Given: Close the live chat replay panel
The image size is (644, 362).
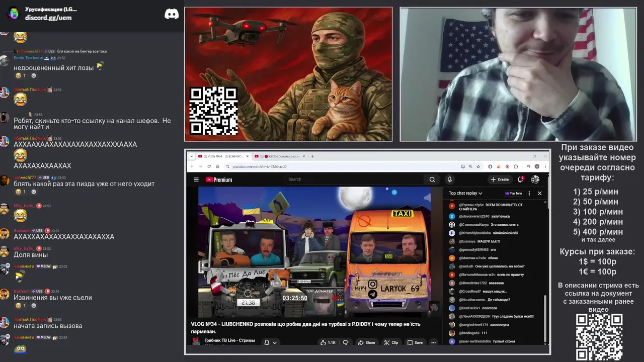Looking at the screenshot, I should point(539,193).
